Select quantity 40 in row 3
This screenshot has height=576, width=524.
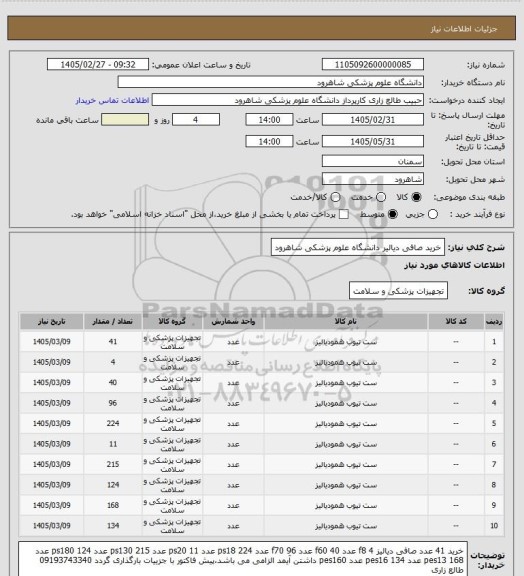(x=113, y=383)
